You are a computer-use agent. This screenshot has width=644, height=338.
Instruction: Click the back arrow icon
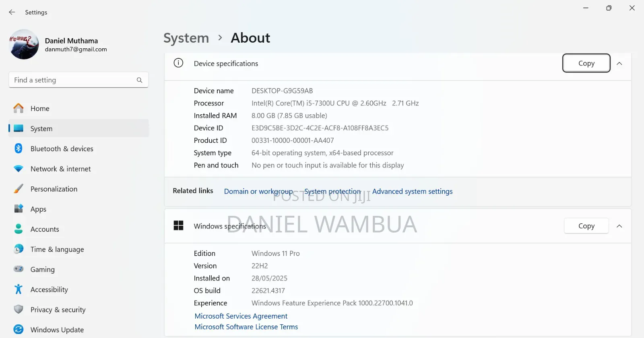click(x=12, y=12)
